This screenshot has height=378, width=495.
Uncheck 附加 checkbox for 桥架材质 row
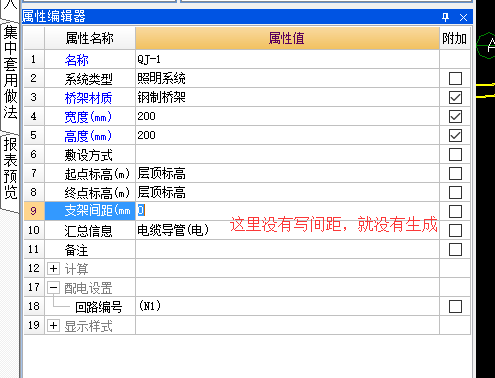point(455,98)
